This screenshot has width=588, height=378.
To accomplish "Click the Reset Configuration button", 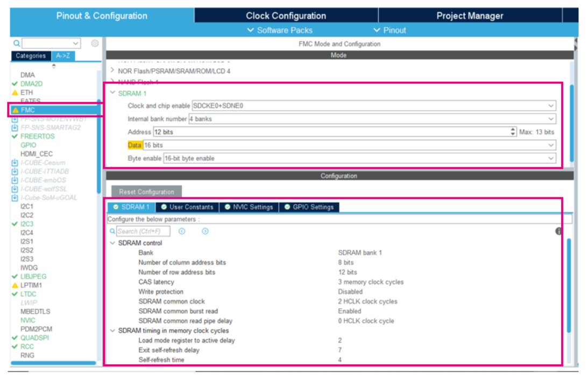I will tap(147, 192).
